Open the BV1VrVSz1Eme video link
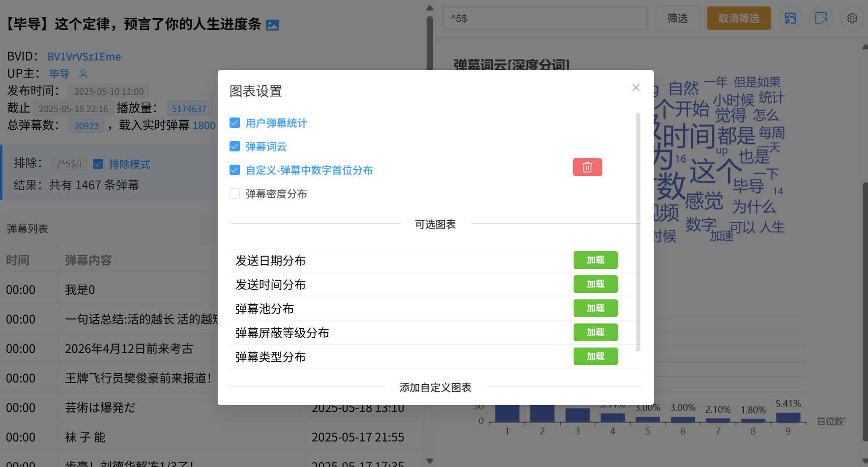 [x=84, y=57]
